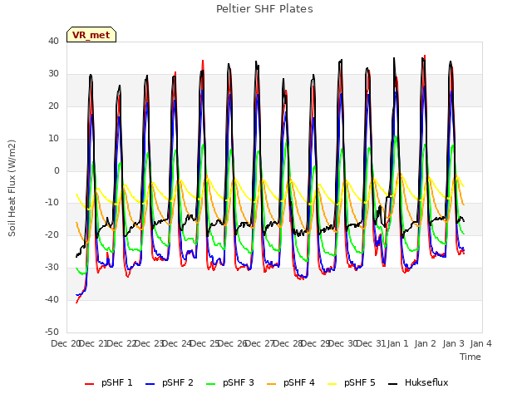Click the 40 y-axis tick label
The width and height of the screenshot is (532, 399).
[53, 42]
